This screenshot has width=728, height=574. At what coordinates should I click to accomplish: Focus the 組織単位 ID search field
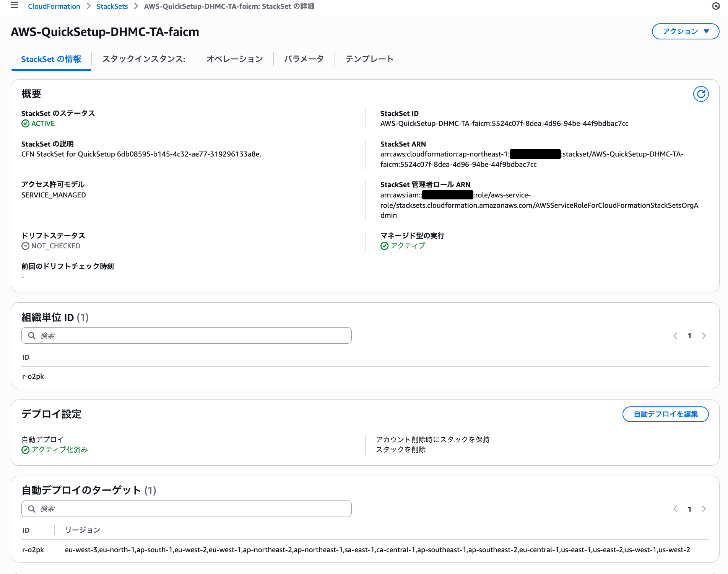[187, 336]
